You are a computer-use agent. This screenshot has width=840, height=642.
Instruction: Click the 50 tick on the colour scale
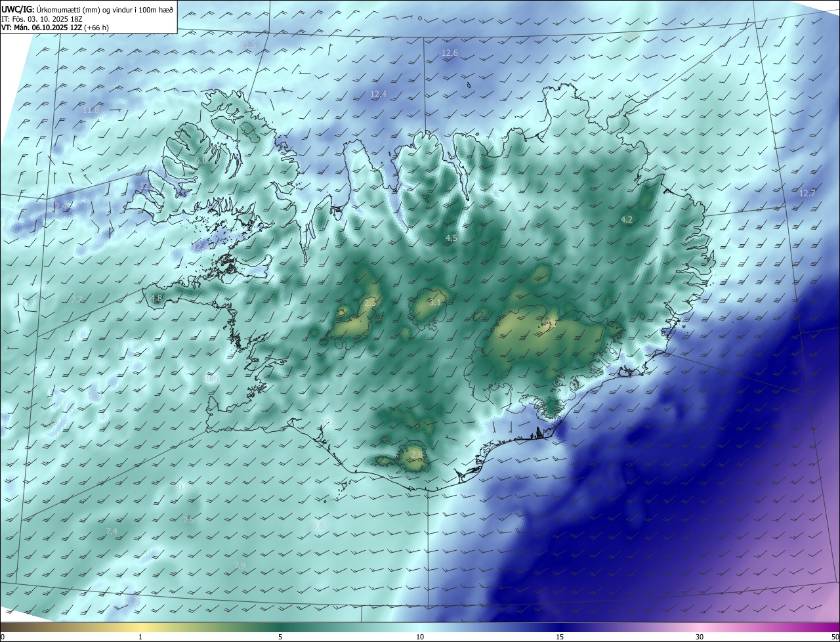[835, 637]
